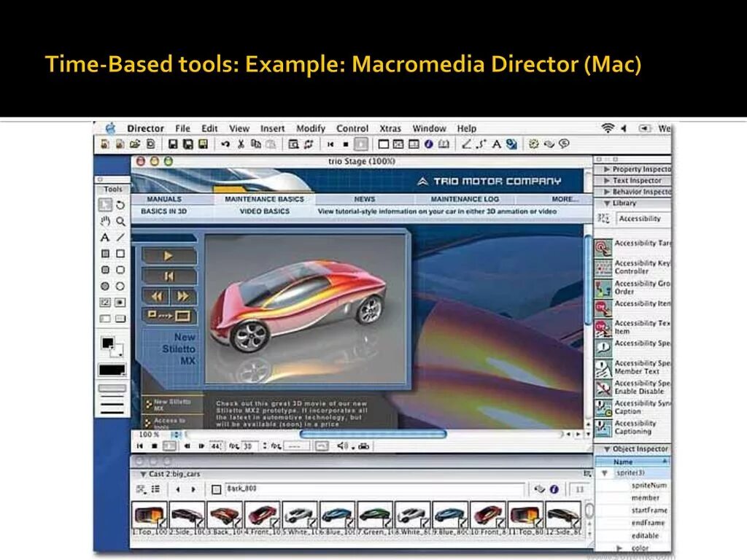Expand the Behavior Inspector panel

(x=607, y=192)
